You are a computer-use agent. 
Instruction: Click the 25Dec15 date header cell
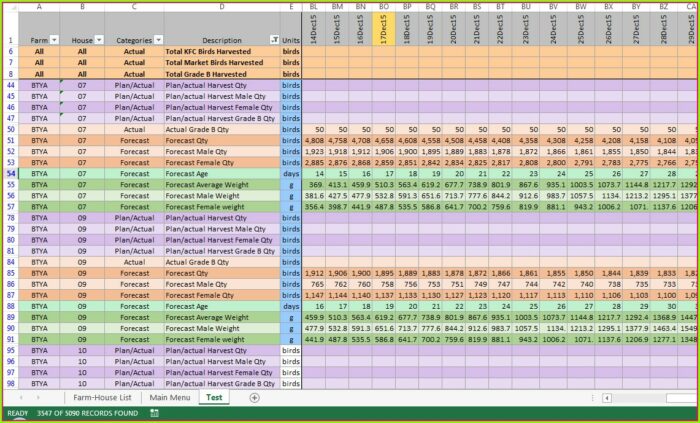pos(581,29)
